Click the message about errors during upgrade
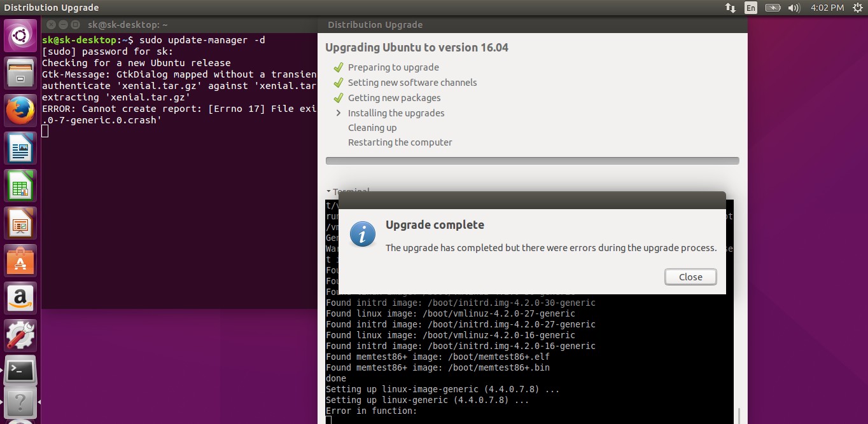Screen dimensions: 868x424 tap(551, 248)
